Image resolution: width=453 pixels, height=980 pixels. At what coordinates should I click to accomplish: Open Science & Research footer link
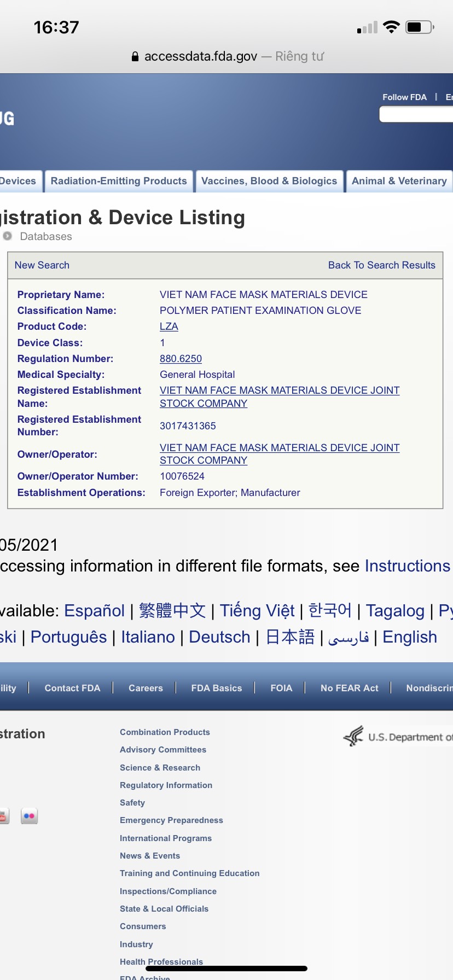click(160, 768)
